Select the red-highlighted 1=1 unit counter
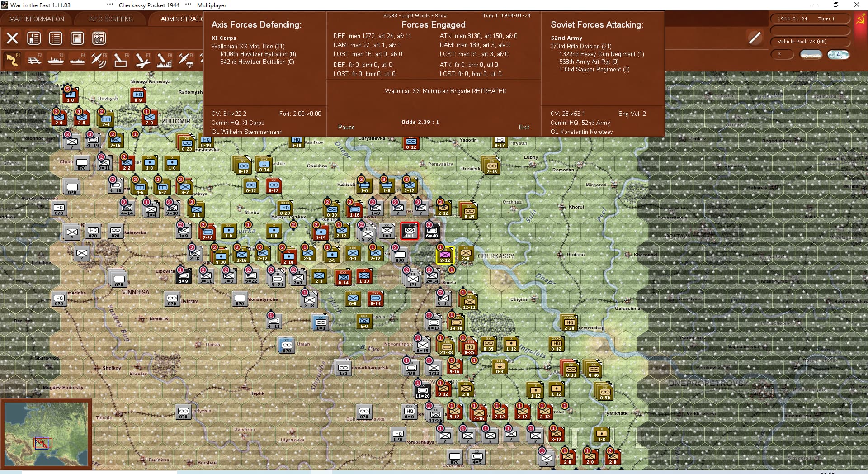The image size is (868, 474). (x=410, y=231)
